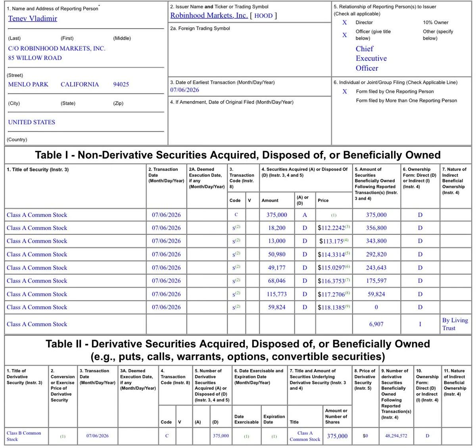Open the Robinhood Markets, Inc. issuer link
The height and width of the screenshot is (448, 476).
click(209, 15)
